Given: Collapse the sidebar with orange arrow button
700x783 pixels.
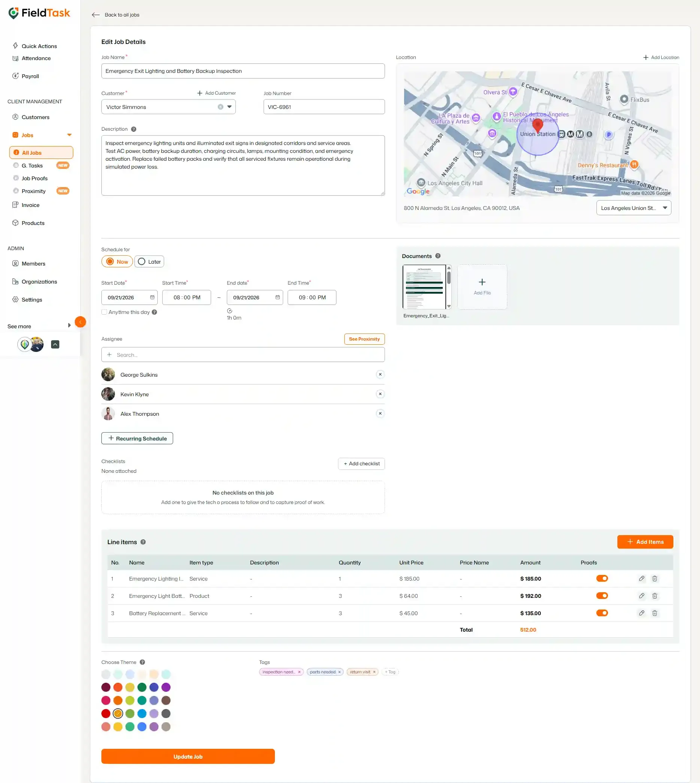Looking at the screenshot, I should (x=80, y=322).
